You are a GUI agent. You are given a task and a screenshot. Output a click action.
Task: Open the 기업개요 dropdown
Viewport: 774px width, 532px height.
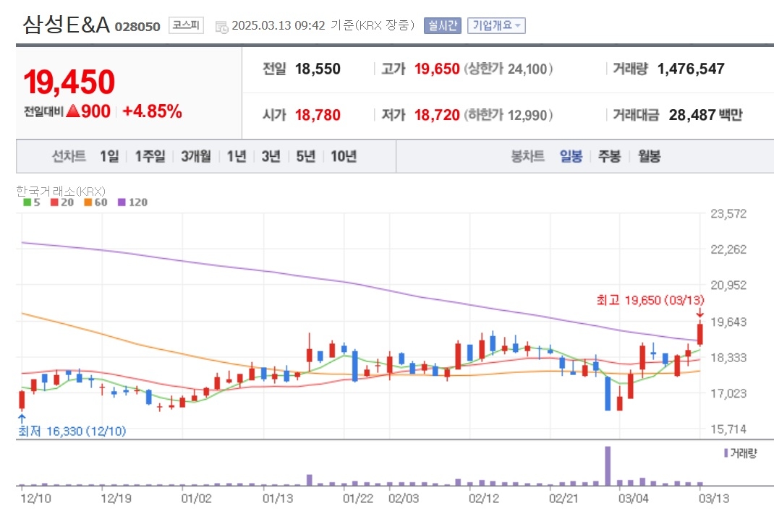(496, 25)
